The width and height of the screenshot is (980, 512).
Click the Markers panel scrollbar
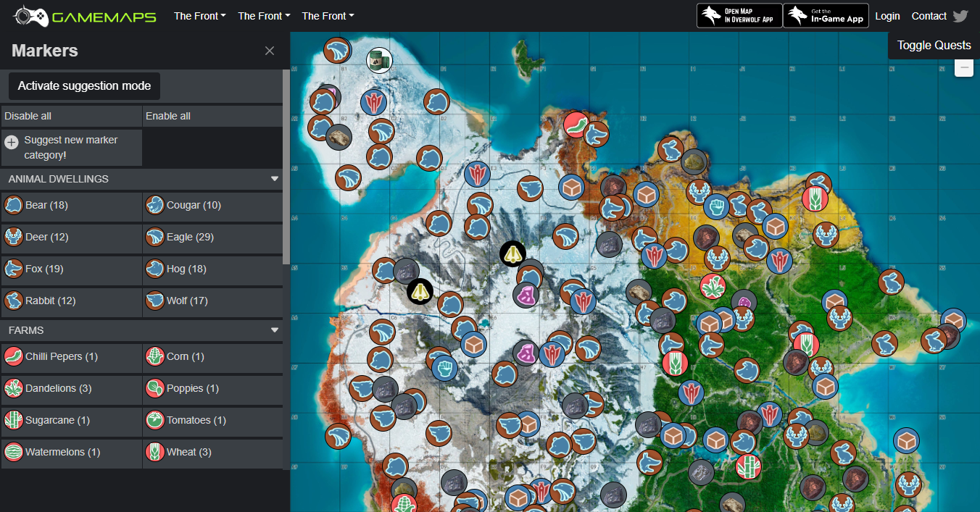[x=286, y=167]
